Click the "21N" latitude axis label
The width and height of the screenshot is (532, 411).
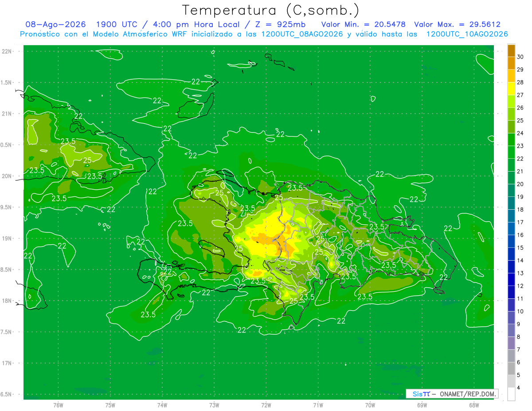point(7,114)
